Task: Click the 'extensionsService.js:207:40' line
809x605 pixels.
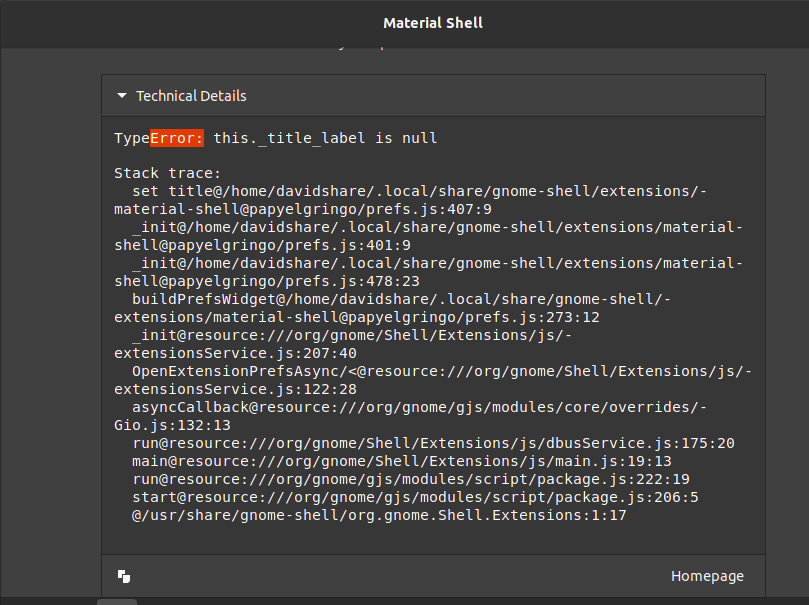Action: point(235,353)
